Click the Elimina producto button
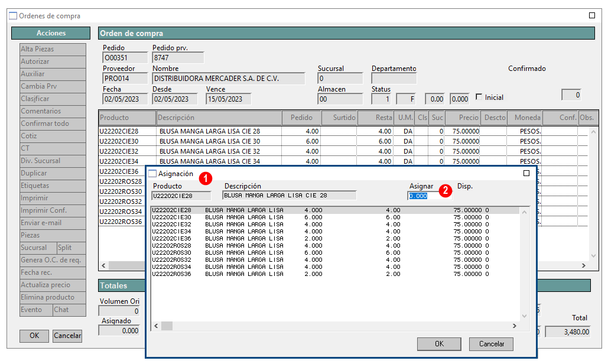608x364 pixels. 53,297
